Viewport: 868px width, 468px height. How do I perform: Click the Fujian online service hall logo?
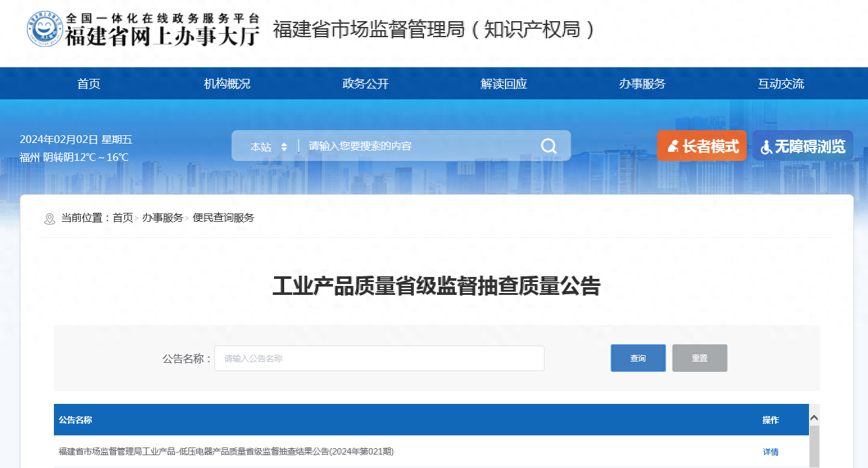coord(144,29)
